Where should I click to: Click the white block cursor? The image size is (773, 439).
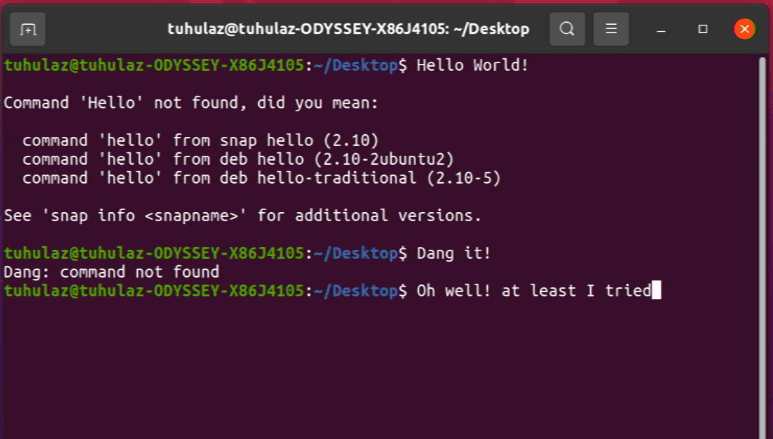click(x=656, y=291)
